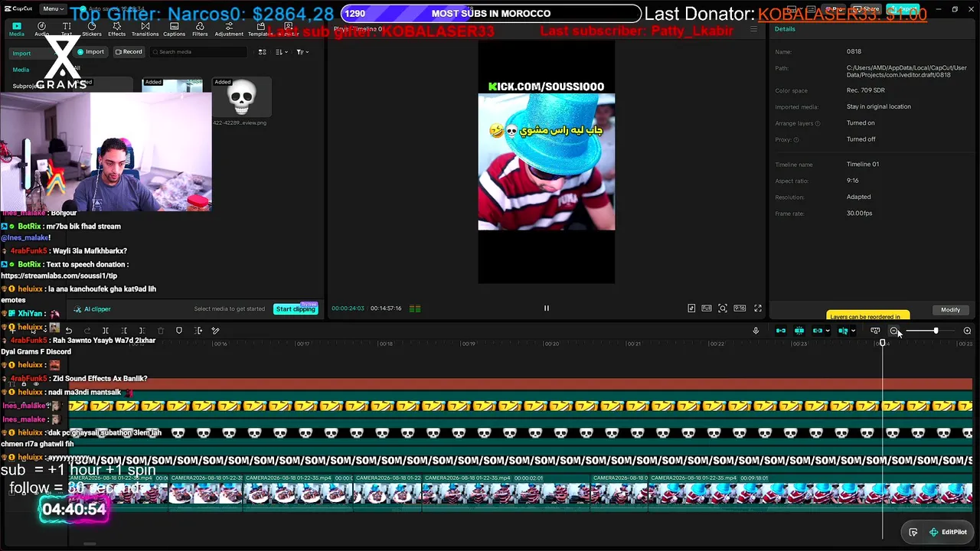
Task: Select the red clip on the top track
Action: click(521, 383)
